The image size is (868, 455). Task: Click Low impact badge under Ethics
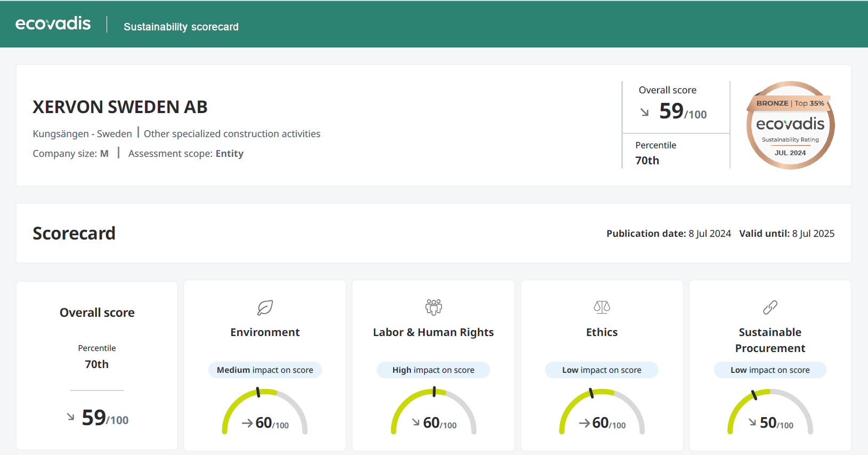602,370
